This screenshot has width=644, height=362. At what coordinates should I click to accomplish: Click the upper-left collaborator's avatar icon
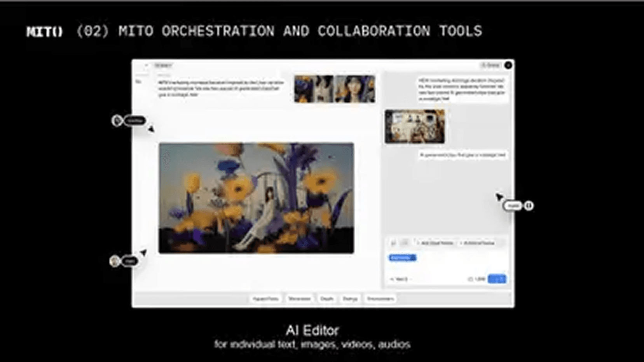pos(117,121)
